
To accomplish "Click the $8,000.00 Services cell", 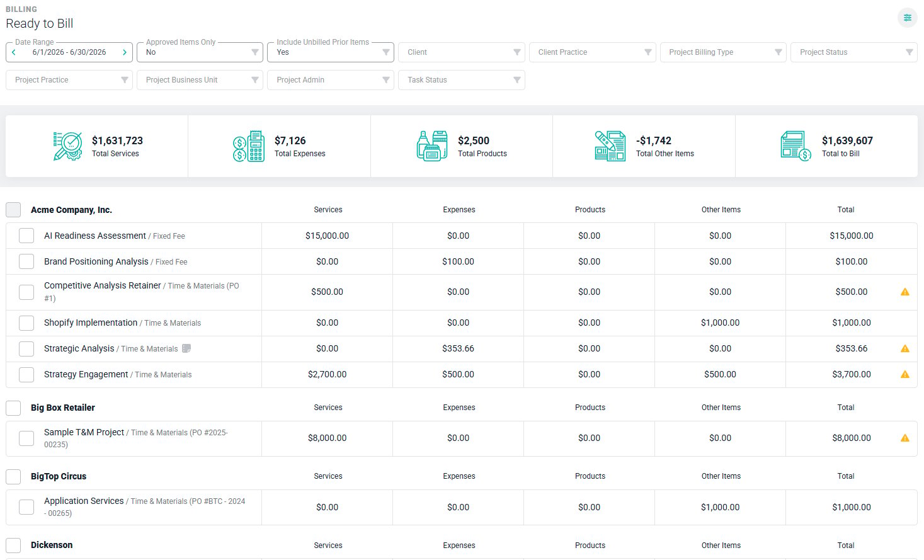I will (x=327, y=438).
